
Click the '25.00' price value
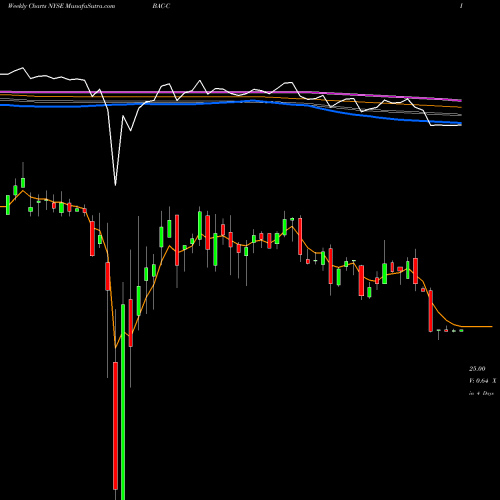pos(477,369)
